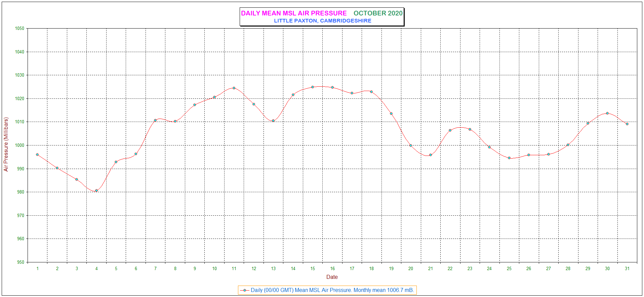Click y-axis value 980
Image resolution: width=644 pixels, height=297 pixels.
tap(21, 192)
